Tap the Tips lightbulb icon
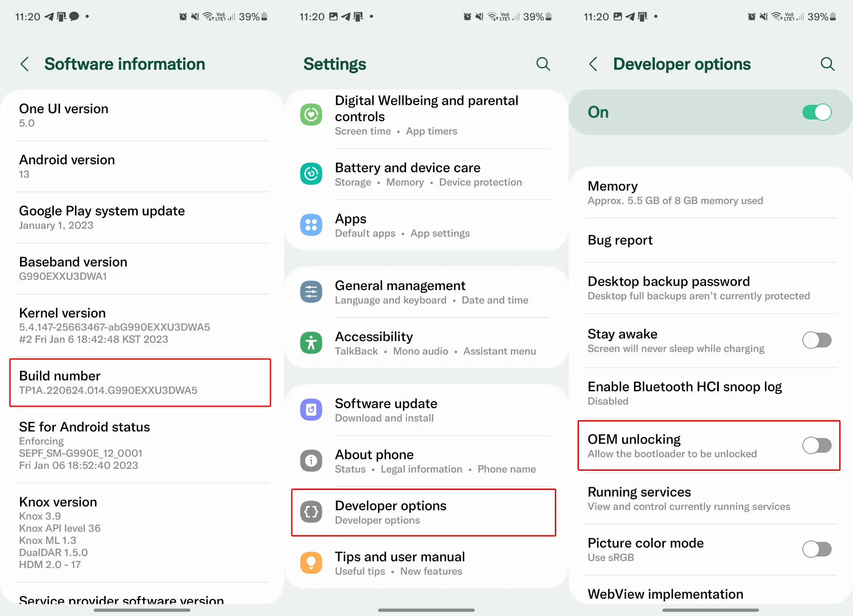 coord(311,563)
